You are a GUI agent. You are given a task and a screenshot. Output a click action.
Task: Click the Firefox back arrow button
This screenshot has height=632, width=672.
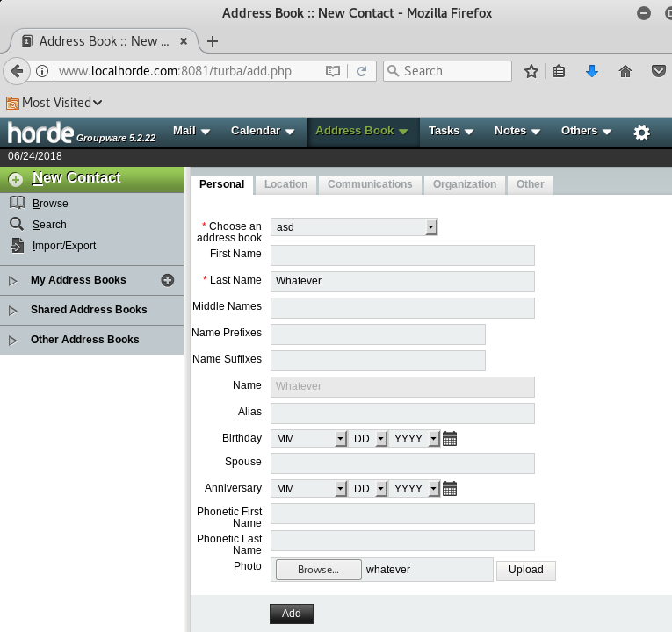coord(17,70)
